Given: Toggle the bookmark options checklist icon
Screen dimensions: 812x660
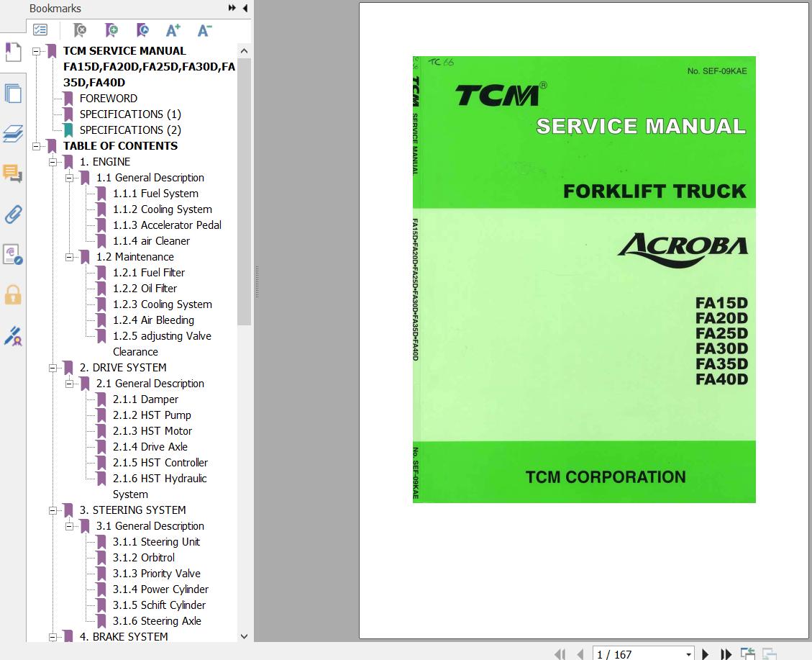Looking at the screenshot, I should click(41, 30).
